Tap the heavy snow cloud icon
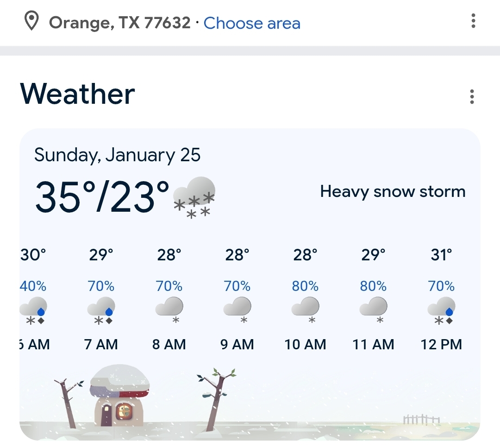This screenshot has height=448, width=500. click(x=194, y=197)
